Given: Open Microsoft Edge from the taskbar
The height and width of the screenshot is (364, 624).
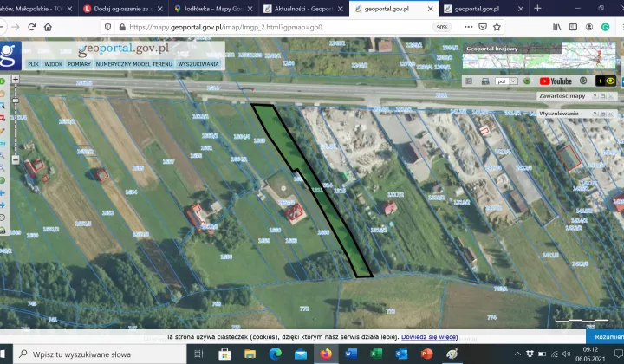Looking at the screenshot, I should [276, 354].
